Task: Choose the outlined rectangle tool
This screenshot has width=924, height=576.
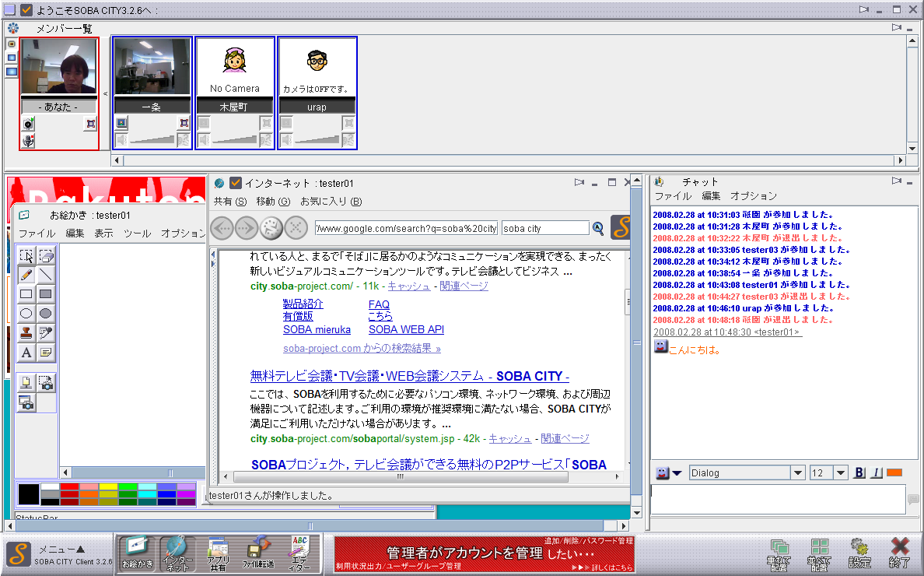Action: coord(26,294)
